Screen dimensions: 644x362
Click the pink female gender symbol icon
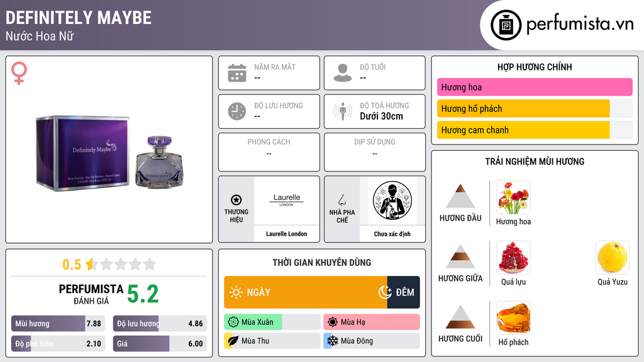click(x=19, y=73)
